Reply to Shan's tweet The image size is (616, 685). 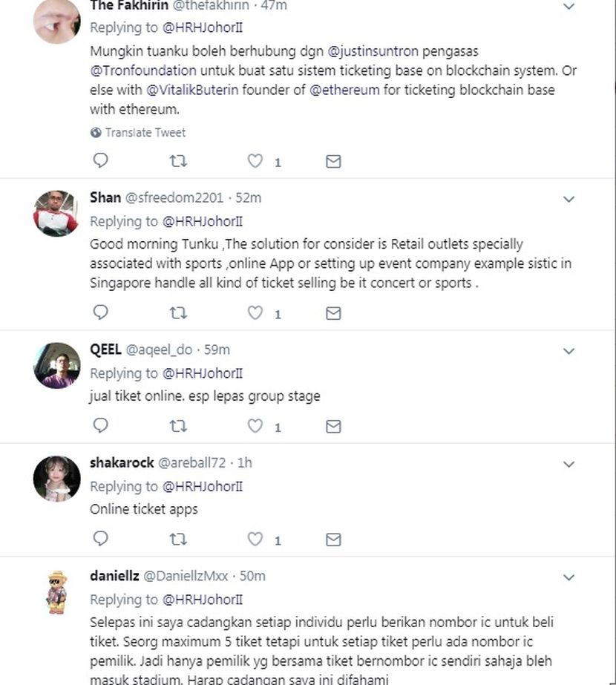(101, 312)
